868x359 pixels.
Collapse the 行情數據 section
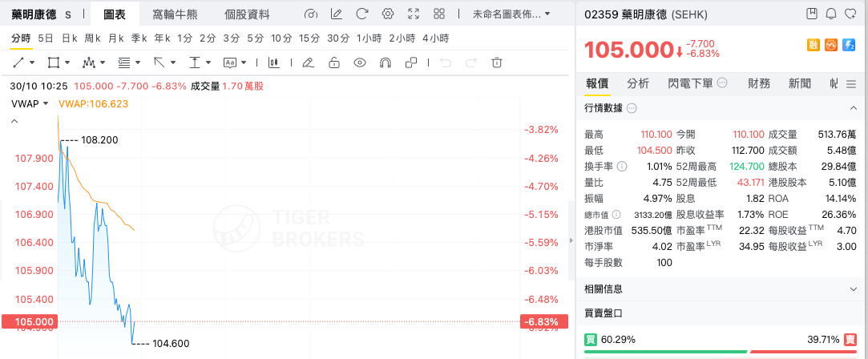click(x=853, y=108)
